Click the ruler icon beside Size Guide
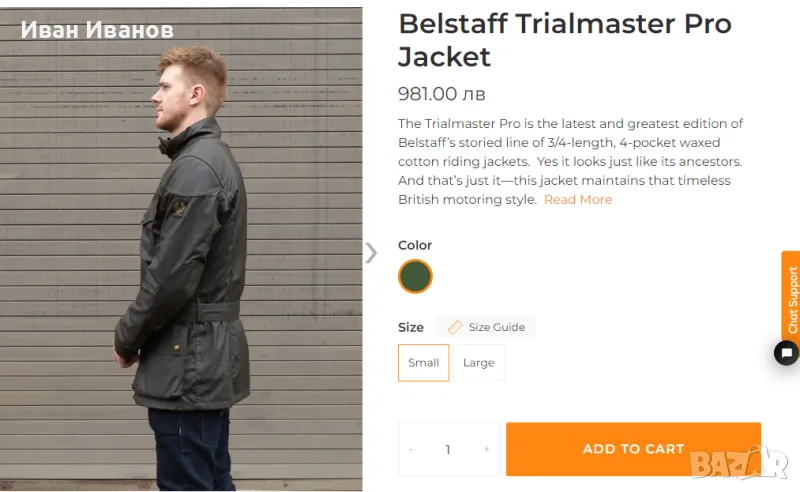Viewport: 800px width, 492px height. 455,327
